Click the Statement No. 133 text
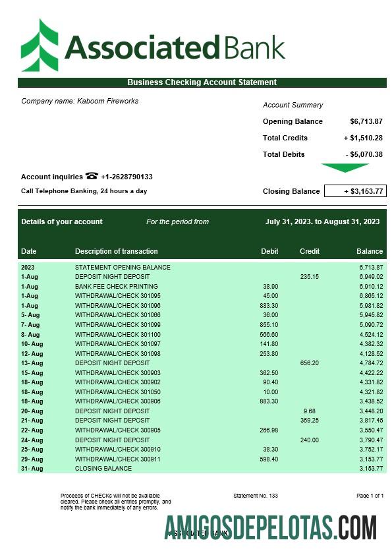Image resolution: width=392 pixels, height=555 pixels. tap(256, 496)
